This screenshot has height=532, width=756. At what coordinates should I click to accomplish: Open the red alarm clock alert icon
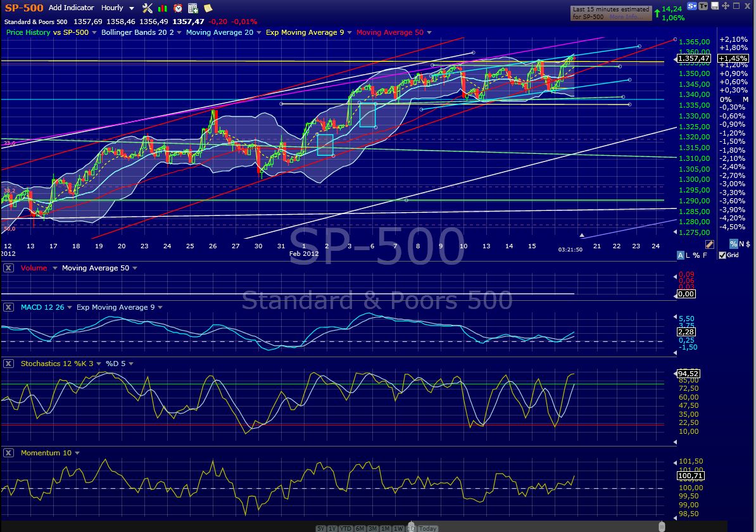[178, 8]
